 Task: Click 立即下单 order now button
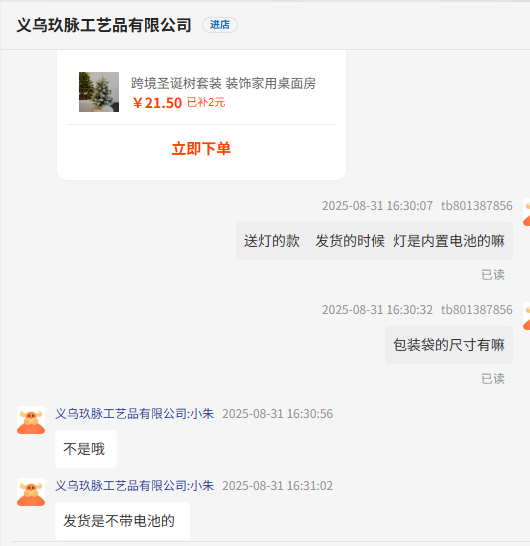(201, 149)
